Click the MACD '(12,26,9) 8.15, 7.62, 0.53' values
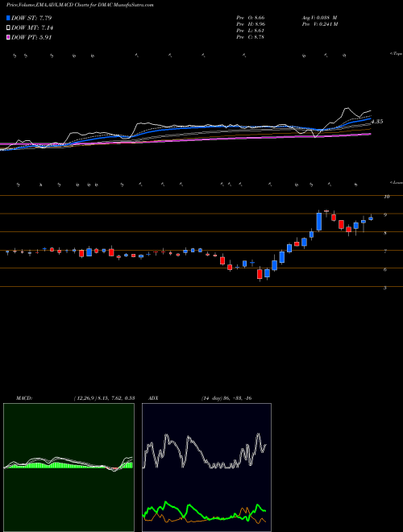 click(x=104, y=398)
